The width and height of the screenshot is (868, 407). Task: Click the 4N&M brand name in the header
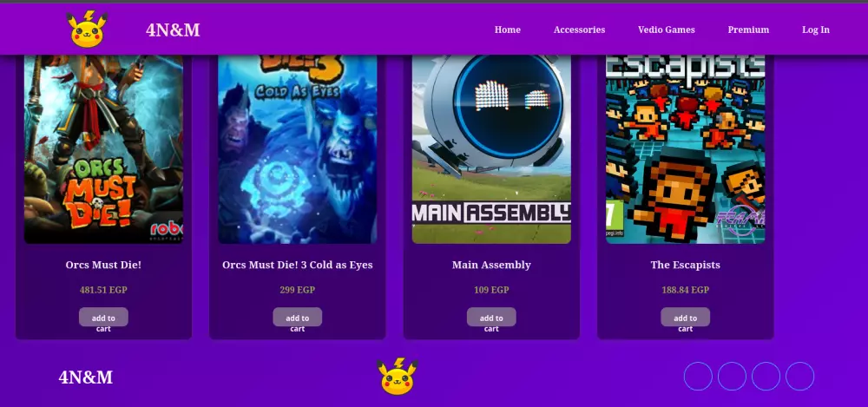coord(173,30)
